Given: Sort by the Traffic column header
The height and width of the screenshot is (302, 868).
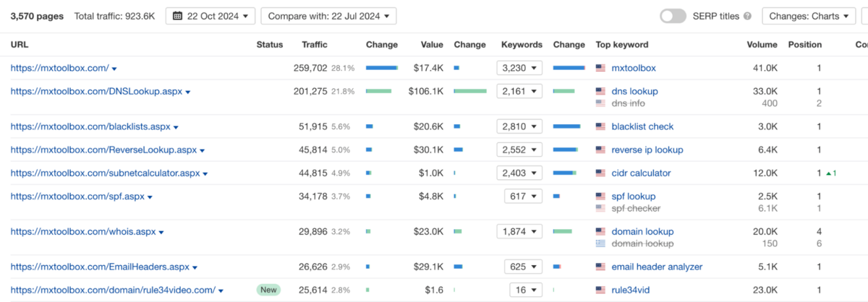Looking at the screenshot, I should pos(315,45).
